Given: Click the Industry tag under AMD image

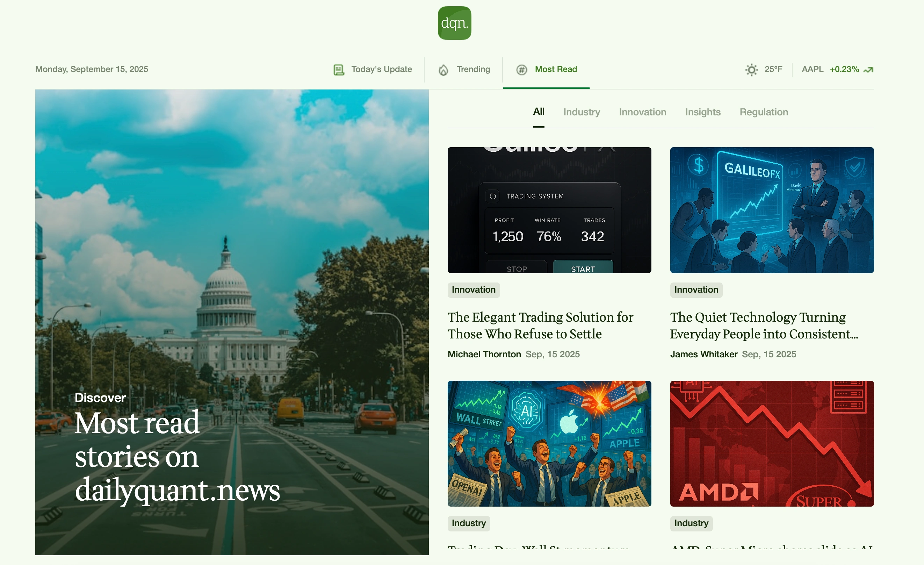Looking at the screenshot, I should (691, 523).
